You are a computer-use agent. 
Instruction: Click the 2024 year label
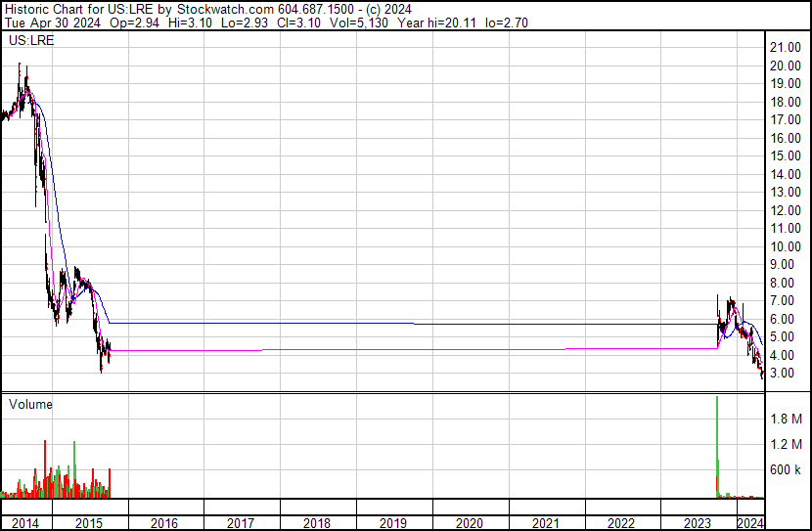click(x=750, y=523)
